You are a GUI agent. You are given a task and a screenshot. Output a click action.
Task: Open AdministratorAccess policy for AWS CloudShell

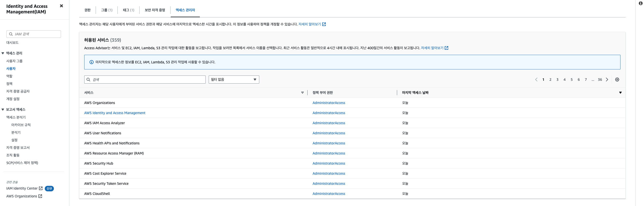(329, 194)
